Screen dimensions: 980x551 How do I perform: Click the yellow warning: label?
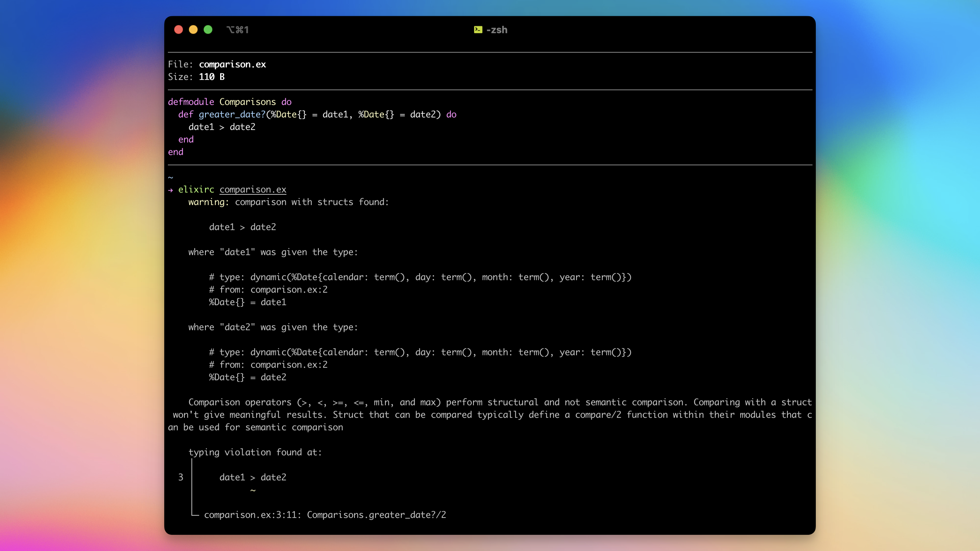coord(209,202)
